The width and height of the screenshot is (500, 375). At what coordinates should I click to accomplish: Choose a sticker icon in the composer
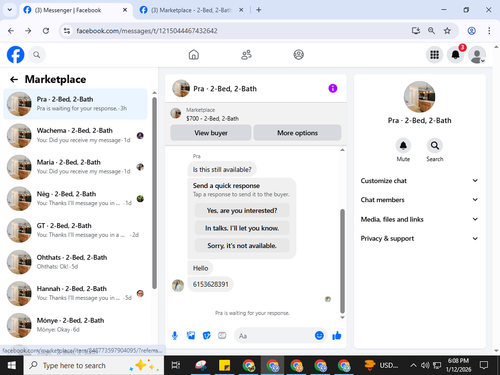coord(207,335)
